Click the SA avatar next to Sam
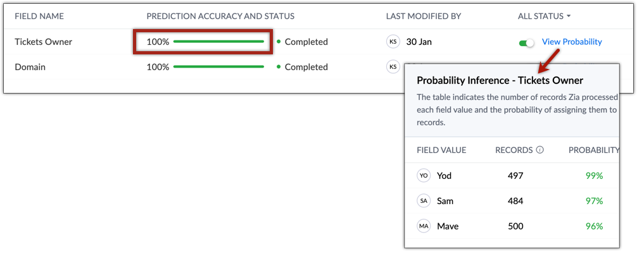This screenshot has height=256, width=644. pos(424,201)
